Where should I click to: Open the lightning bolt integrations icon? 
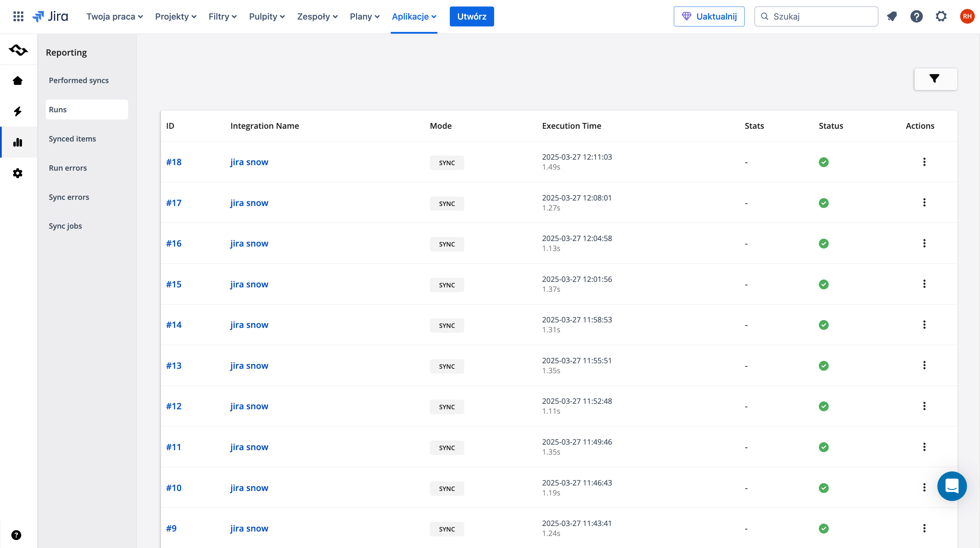18,111
